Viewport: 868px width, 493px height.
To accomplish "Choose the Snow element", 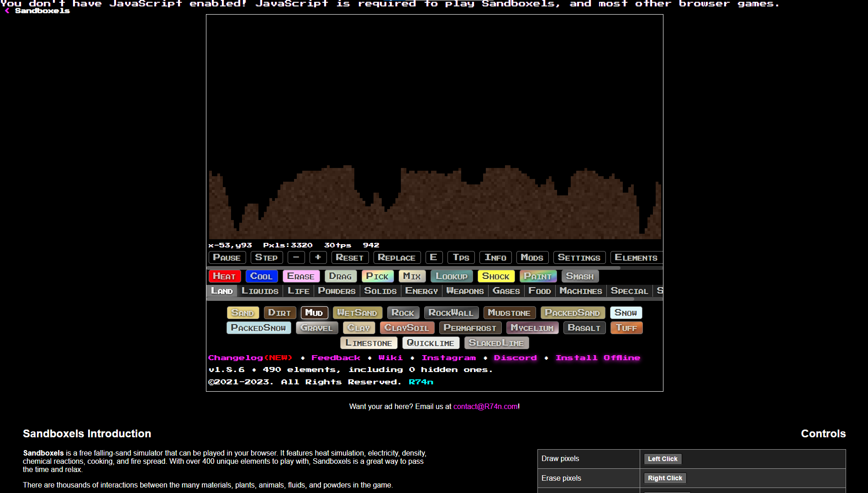I will 626,313.
